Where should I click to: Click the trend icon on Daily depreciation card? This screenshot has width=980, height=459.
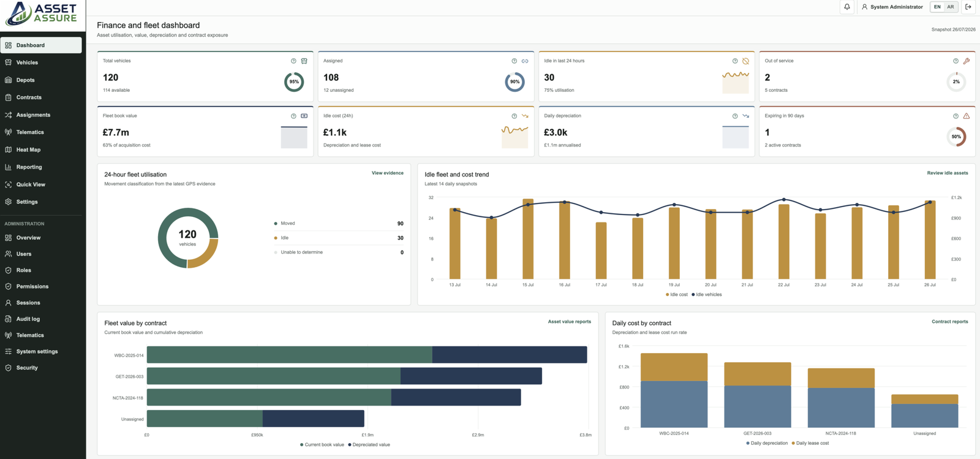745,116
